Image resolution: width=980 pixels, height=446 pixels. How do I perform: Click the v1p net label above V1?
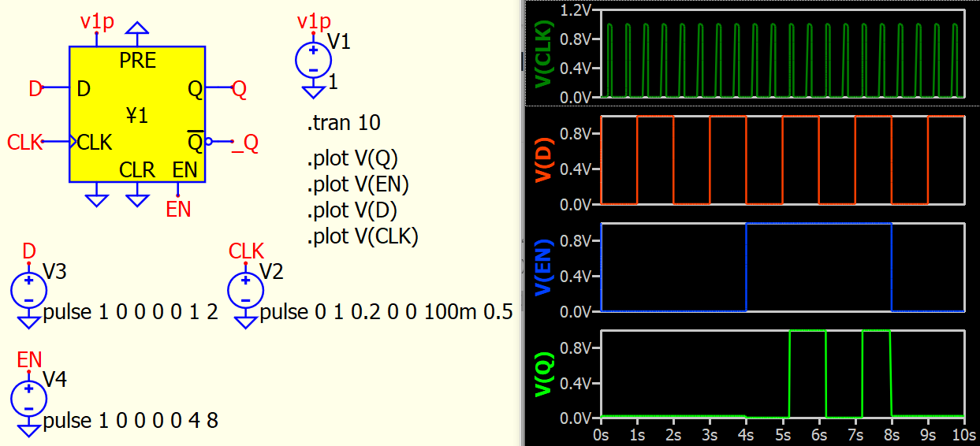click(x=314, y=21)
